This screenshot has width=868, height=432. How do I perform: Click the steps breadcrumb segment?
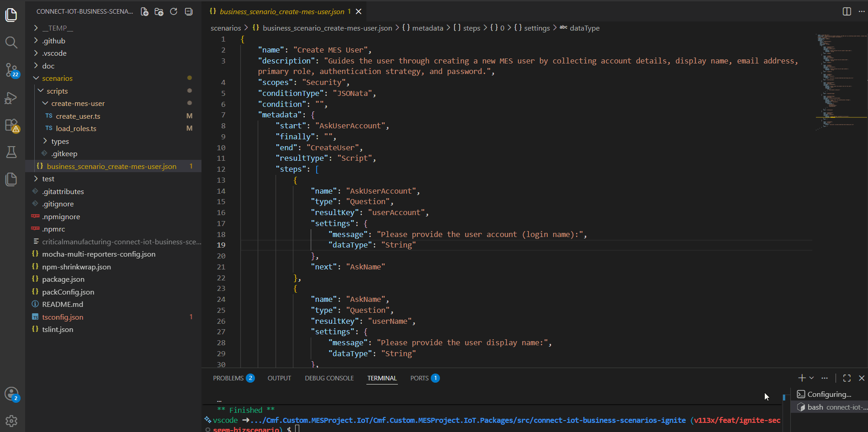tap(467, 28)
